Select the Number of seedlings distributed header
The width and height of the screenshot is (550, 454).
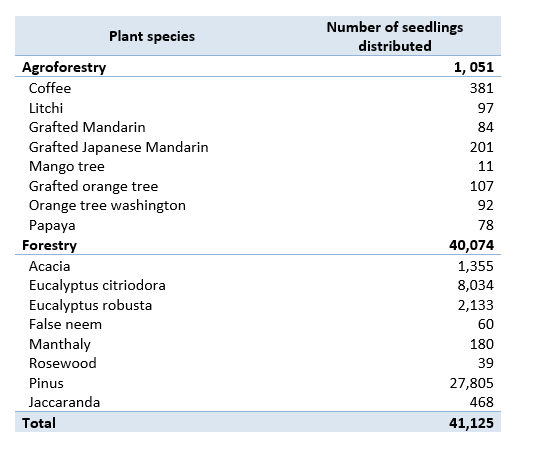(x=395, y=36)
